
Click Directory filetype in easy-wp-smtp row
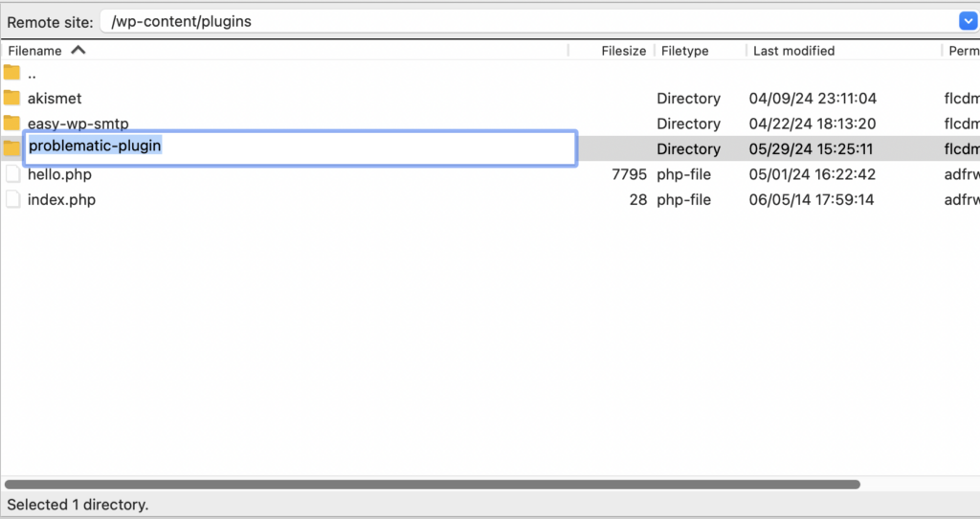coord(688,124)
